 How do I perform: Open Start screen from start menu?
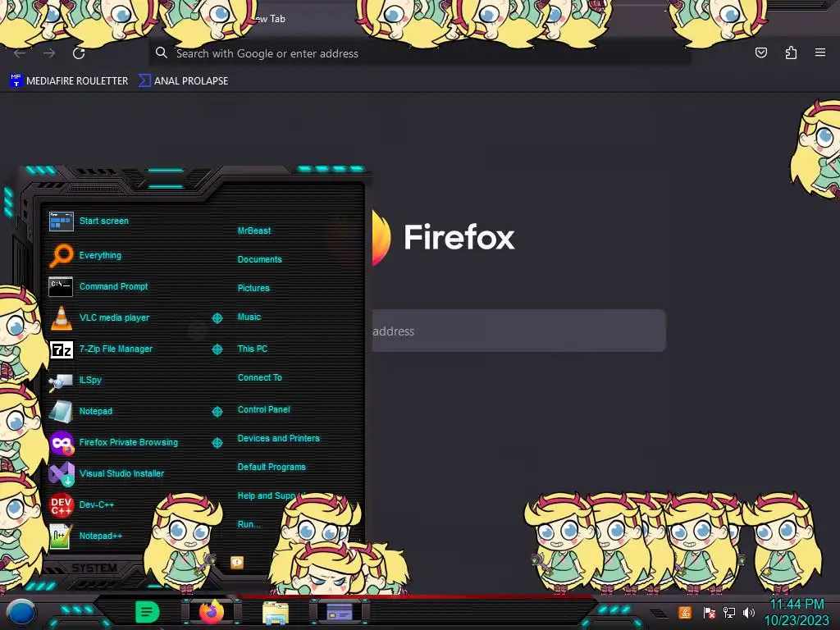[x=89, y=221]
